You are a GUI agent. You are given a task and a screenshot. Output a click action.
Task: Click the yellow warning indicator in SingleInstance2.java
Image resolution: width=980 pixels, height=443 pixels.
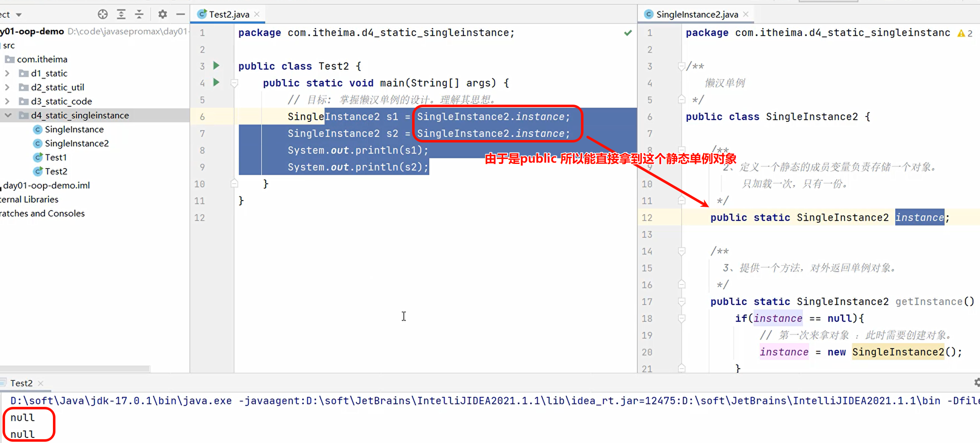pyautogui.click(x=965, y=33)
